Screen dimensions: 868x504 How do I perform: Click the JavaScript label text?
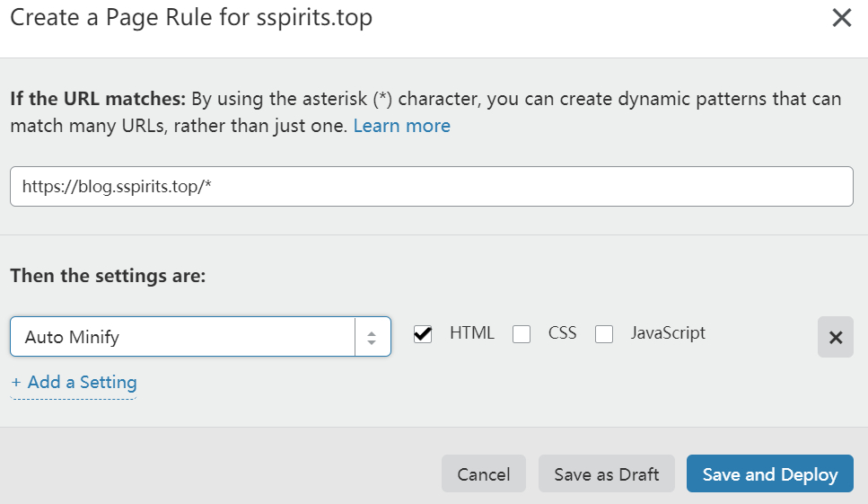[668, 333]
